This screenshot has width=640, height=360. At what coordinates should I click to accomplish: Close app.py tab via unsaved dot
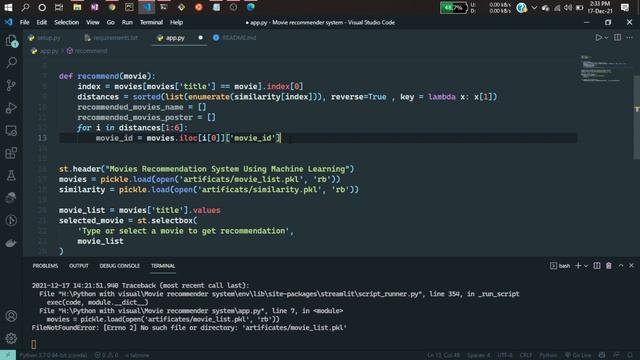[200, 38]
